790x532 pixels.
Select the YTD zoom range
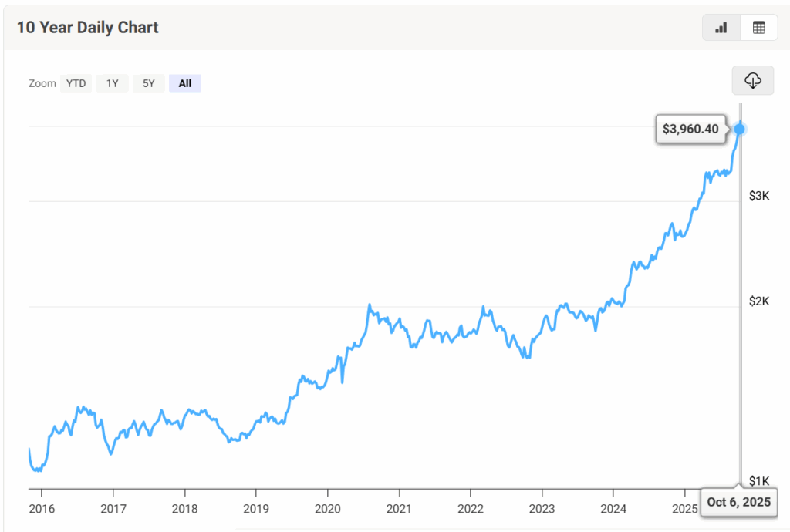(x=76, y=83)
